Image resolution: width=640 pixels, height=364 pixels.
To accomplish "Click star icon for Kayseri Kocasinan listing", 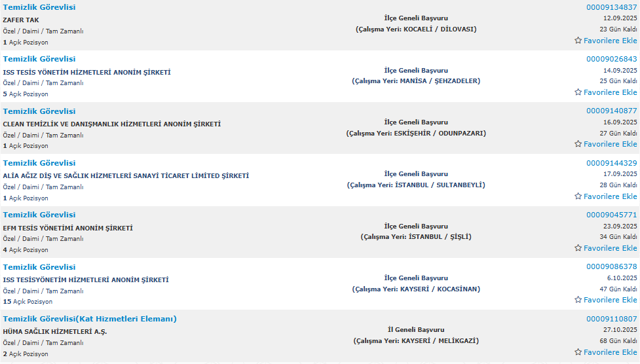I will click(578, 300).
